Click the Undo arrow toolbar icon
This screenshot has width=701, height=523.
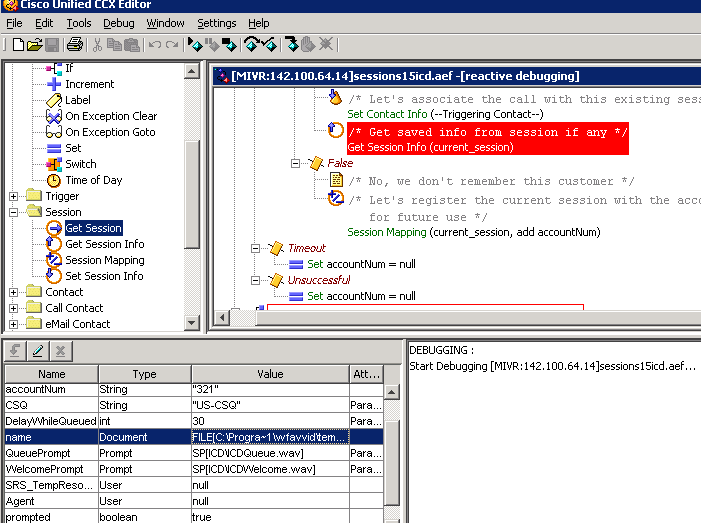[x=155, y=45]
